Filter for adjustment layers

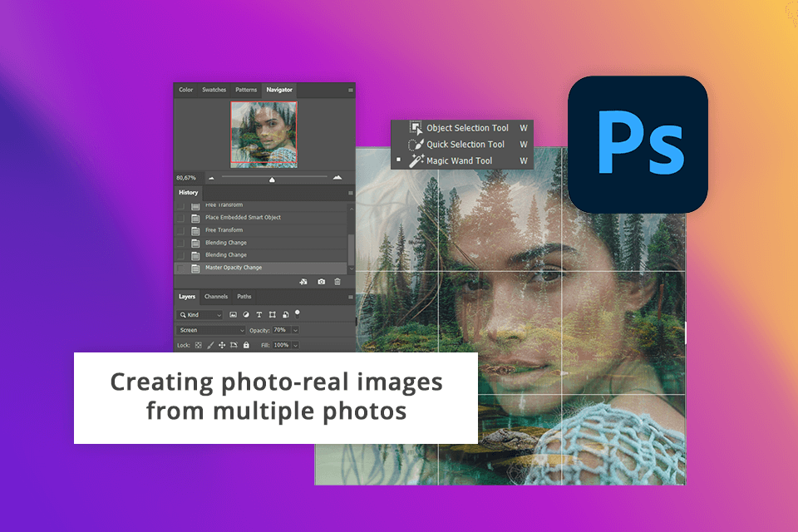[x=246, y=314]
